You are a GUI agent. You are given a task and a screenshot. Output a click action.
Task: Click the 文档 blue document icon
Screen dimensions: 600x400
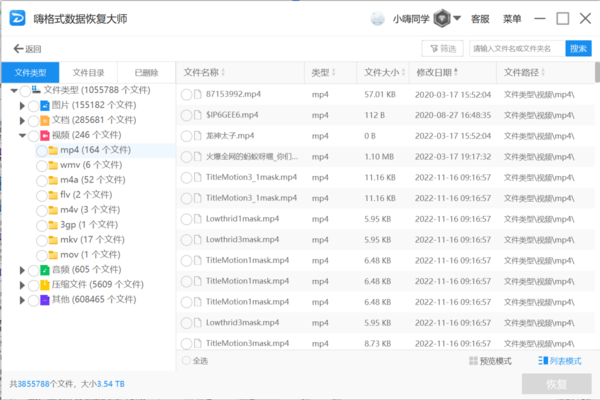pos(45,120)
